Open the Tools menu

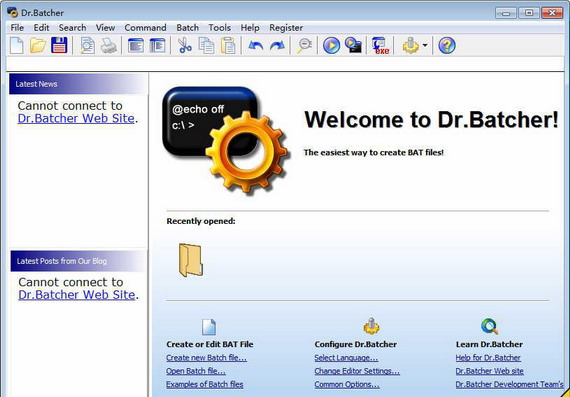coord(220,28)
